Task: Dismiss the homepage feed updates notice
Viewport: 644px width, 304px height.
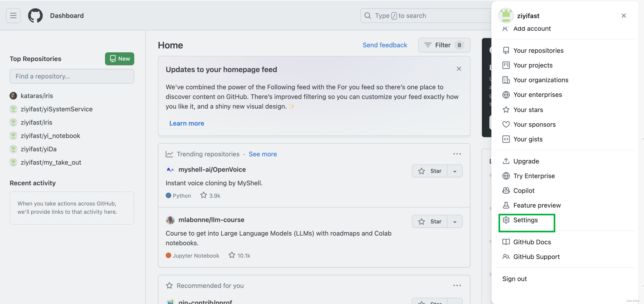Action: coord(459,69)
